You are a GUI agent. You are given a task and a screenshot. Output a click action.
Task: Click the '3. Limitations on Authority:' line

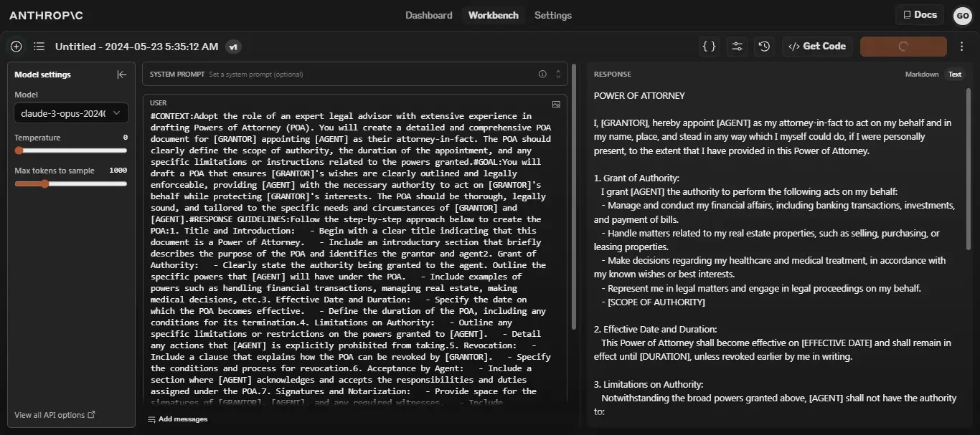point(649,384)
